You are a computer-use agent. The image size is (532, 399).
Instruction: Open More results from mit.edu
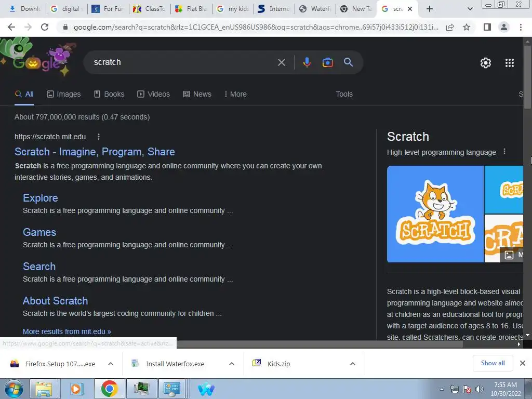(67, 331)
